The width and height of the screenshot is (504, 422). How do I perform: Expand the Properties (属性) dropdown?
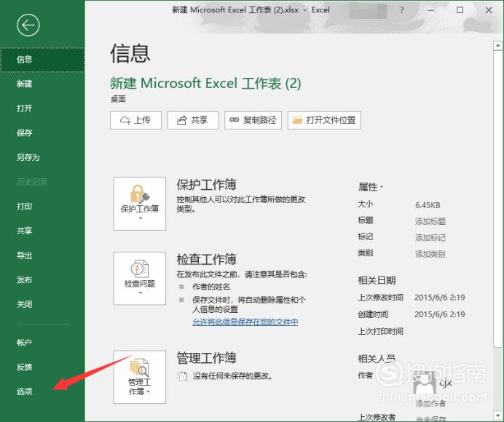371,186
